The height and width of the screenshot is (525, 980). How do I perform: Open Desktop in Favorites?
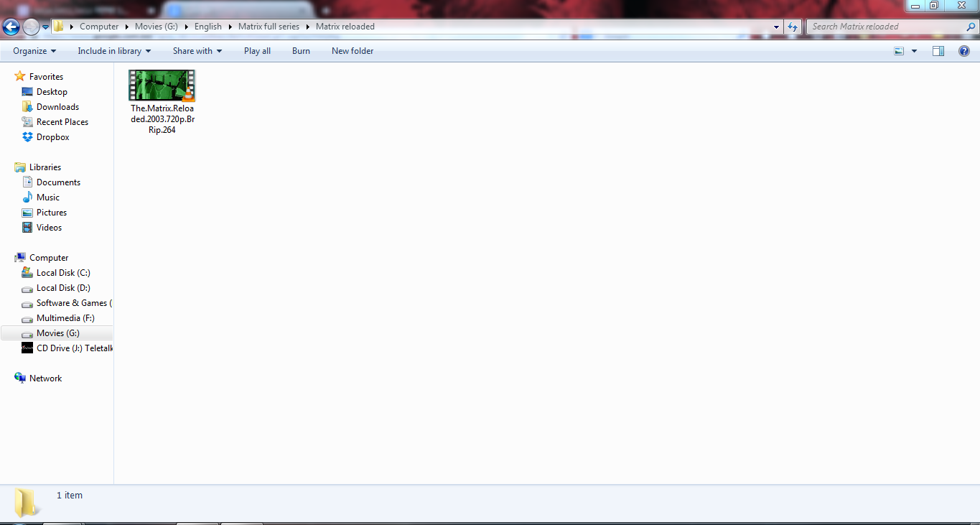click(52, 92)
